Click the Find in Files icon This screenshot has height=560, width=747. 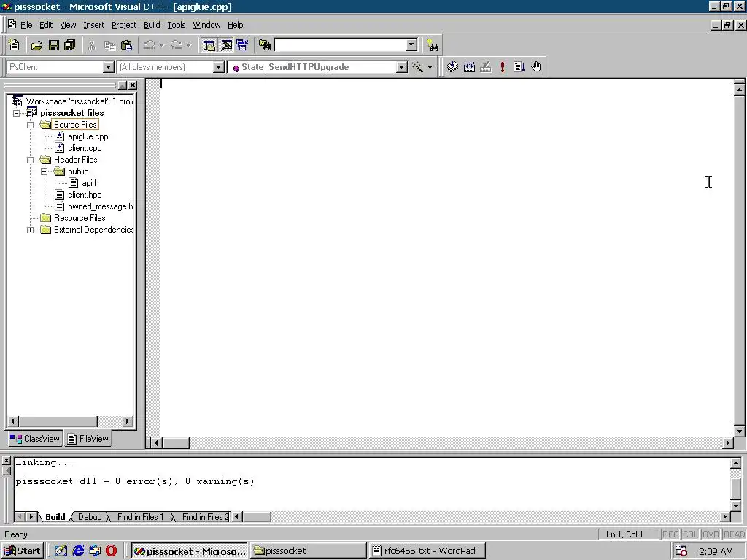point(265,45)
